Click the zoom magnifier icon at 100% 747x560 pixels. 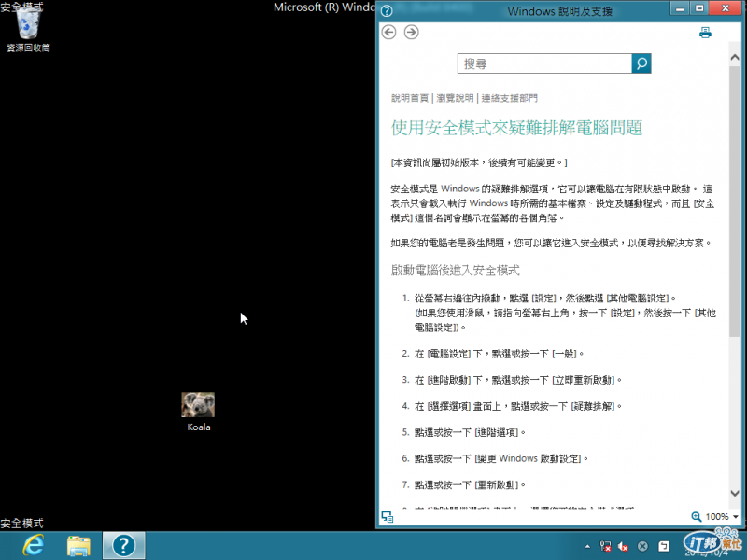pos(696,517)
